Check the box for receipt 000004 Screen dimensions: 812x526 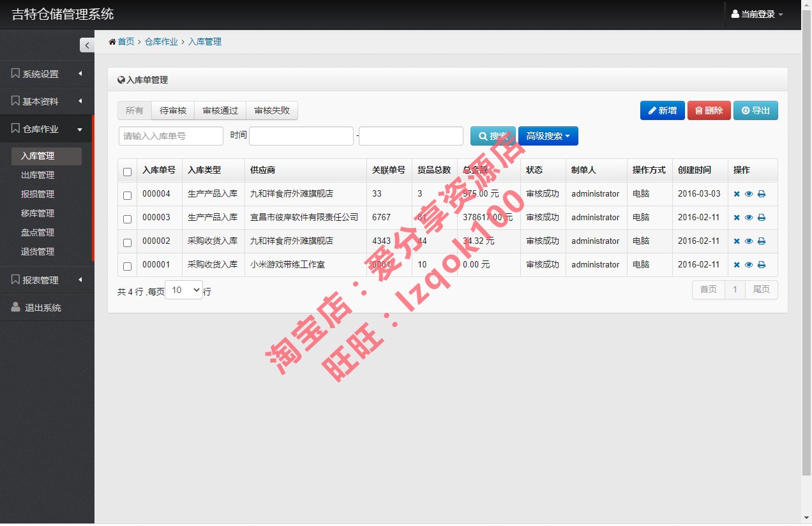[127, 195]
